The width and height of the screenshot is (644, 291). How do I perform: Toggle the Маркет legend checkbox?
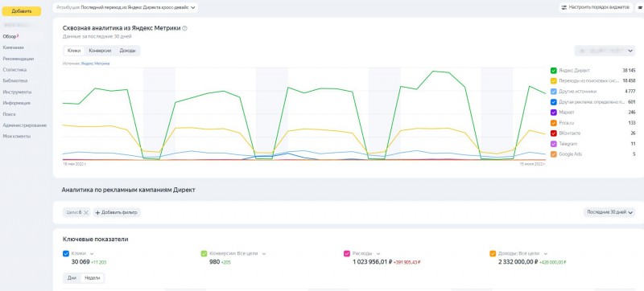[553, 113]
